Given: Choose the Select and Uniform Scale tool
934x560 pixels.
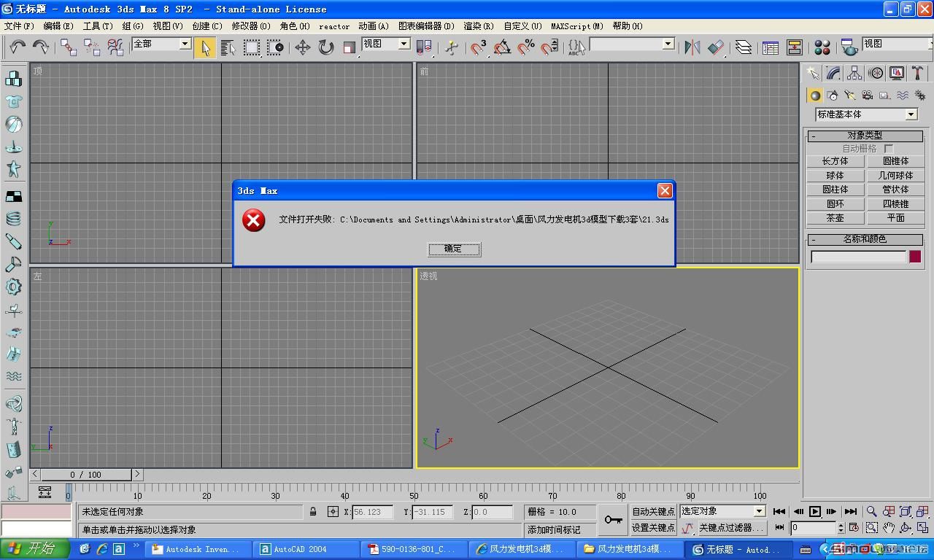Looking at the screenshot, I should tap(349, 47).
